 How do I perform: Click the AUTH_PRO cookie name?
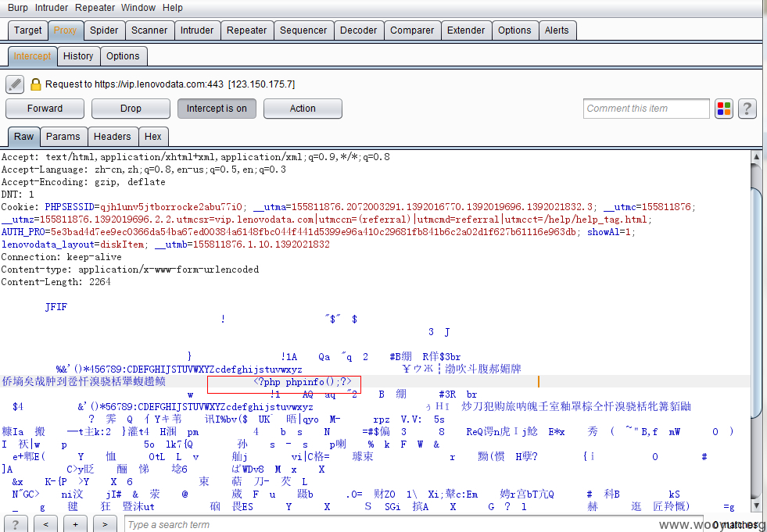(23, 232)
